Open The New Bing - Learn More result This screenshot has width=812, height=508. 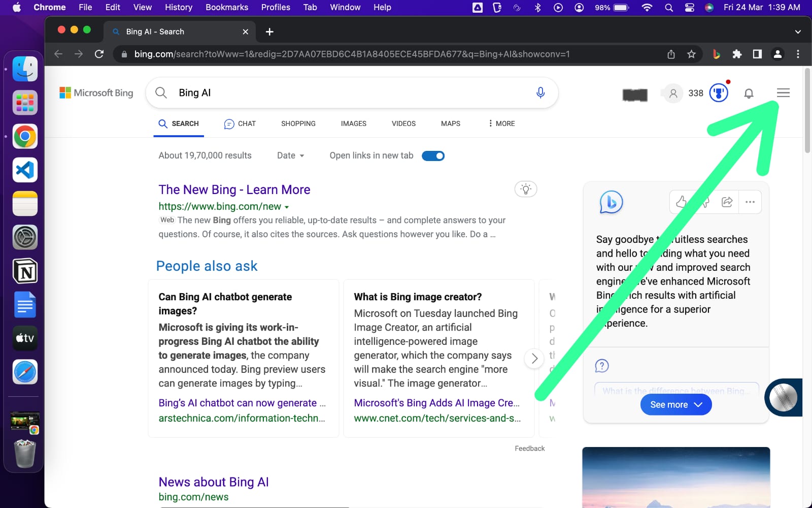(234, 189)
